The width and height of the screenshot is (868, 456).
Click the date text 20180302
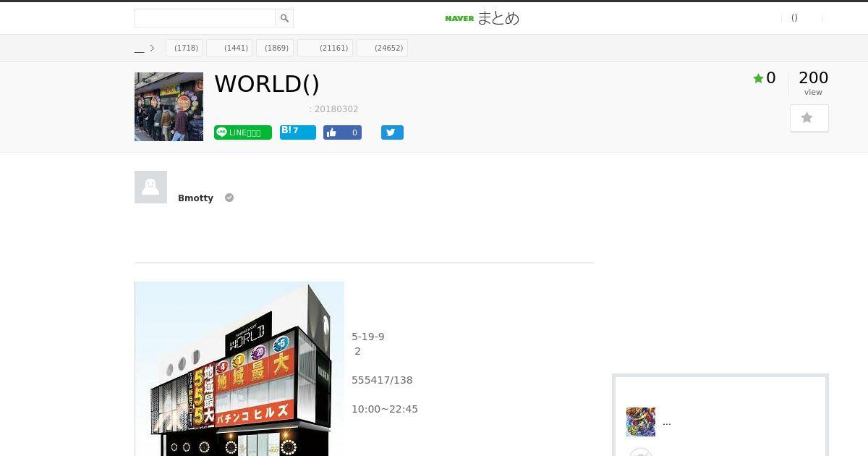point(336,109)
